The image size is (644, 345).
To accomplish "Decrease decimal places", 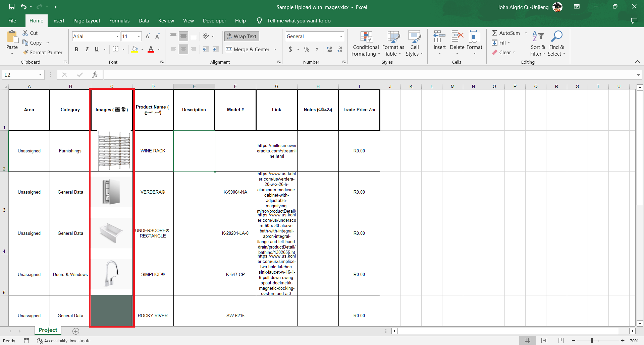I will pyautogui.click(x=339, y=49).
